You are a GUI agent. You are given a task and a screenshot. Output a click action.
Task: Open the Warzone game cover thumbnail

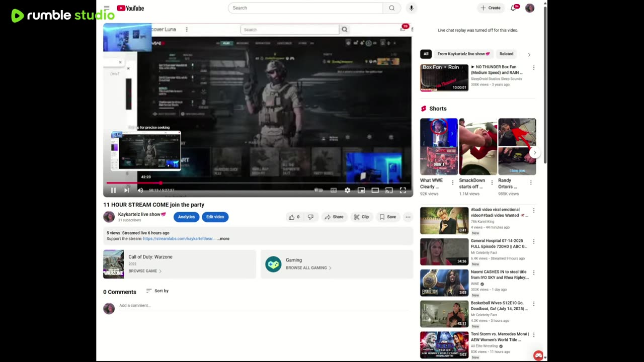pos(113,264)
